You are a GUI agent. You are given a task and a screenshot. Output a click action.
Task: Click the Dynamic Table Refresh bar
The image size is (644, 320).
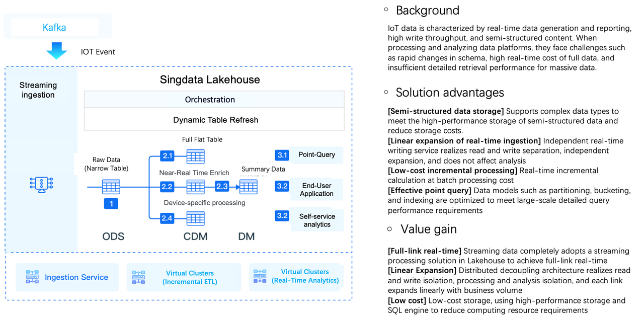[214, 120]
